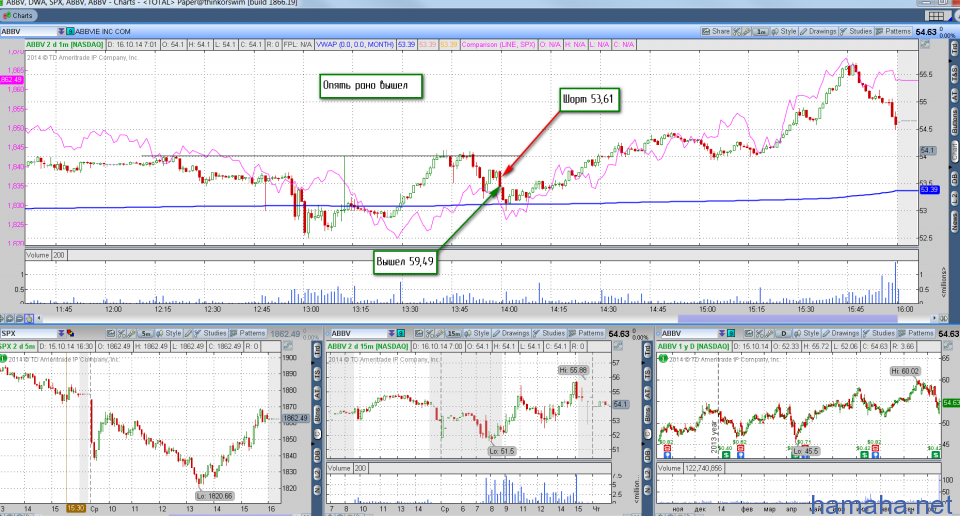Open Drawings menu in ABBV daily chart
Screen dimensions: 960x516
[x=841, y=334]
